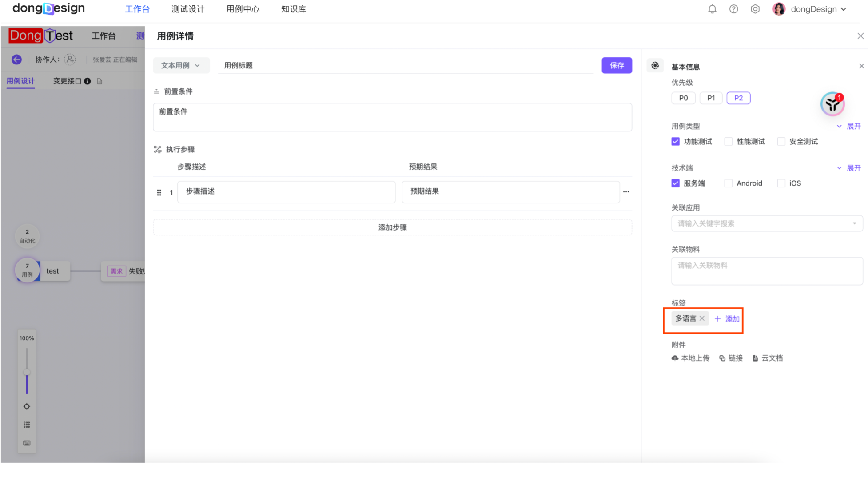Open the 文本用例 type dropdown

pos(180,66)
